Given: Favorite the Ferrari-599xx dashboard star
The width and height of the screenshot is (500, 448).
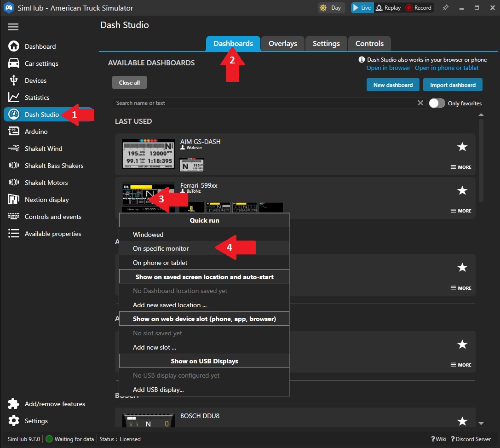Looking at the screenshot, I should pyautogui.click(x=462, y=190).
